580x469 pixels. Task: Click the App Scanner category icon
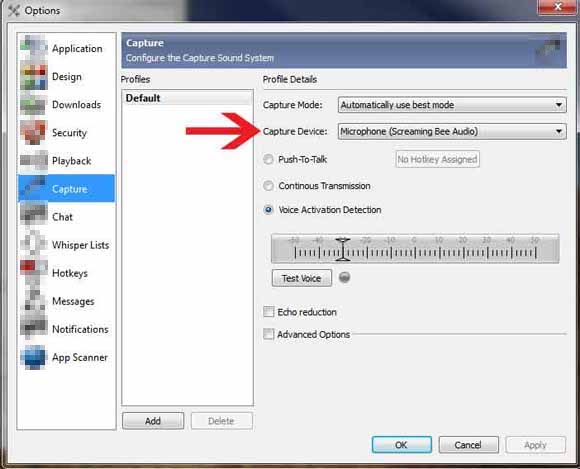click(x=34, y=357)
